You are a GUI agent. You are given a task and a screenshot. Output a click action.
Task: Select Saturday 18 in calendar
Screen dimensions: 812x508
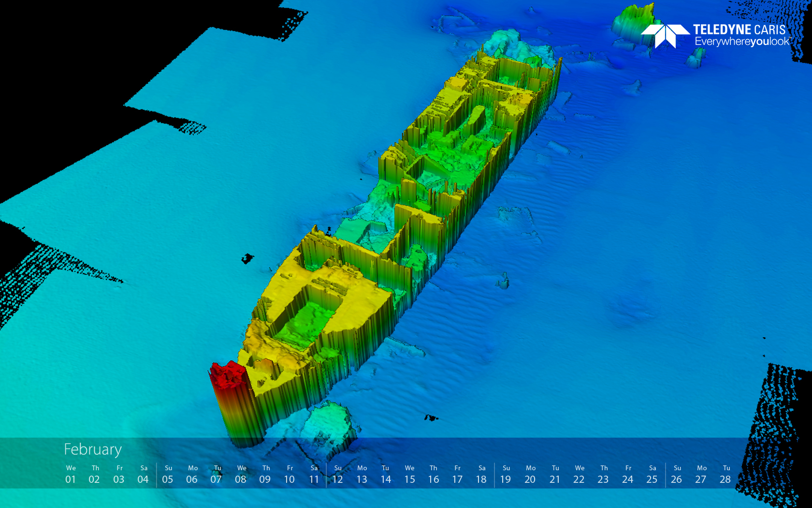click(481, 475)
